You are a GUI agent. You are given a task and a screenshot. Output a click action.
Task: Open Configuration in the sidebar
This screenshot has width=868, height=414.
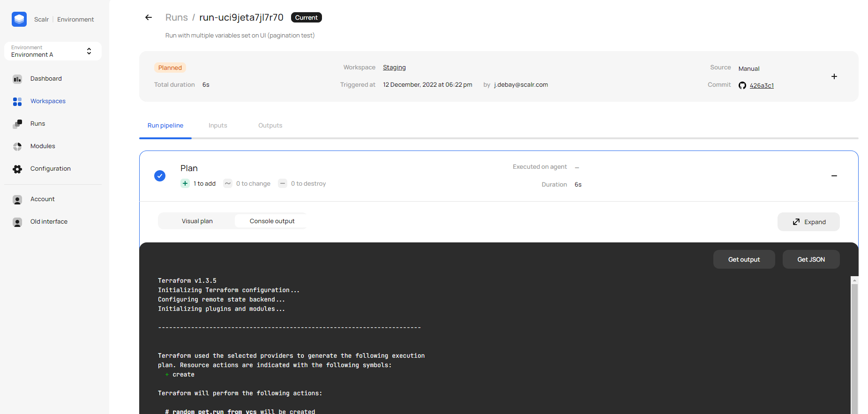(51, 168)
